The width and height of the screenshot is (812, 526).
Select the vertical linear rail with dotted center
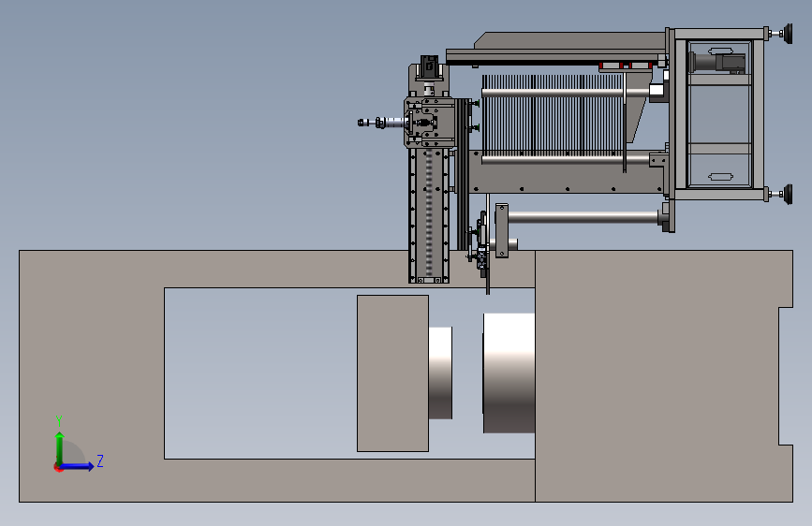(429, 216)
